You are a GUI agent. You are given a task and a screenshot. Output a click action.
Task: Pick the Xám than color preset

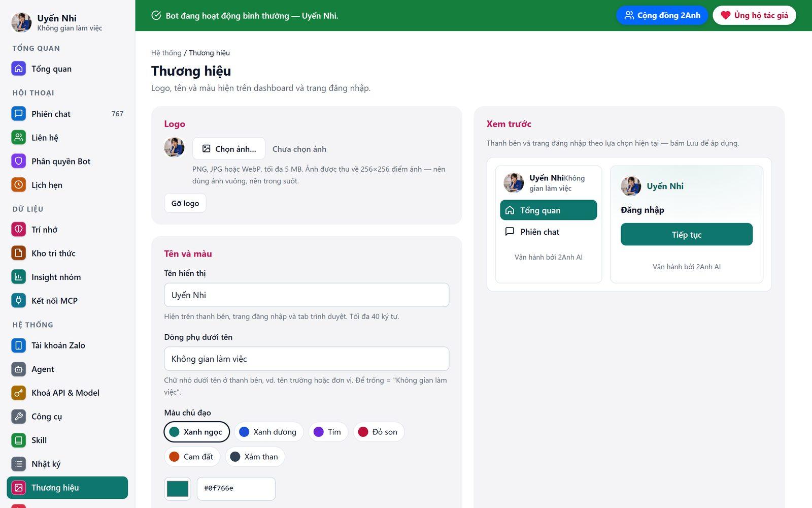pos(255,457)
